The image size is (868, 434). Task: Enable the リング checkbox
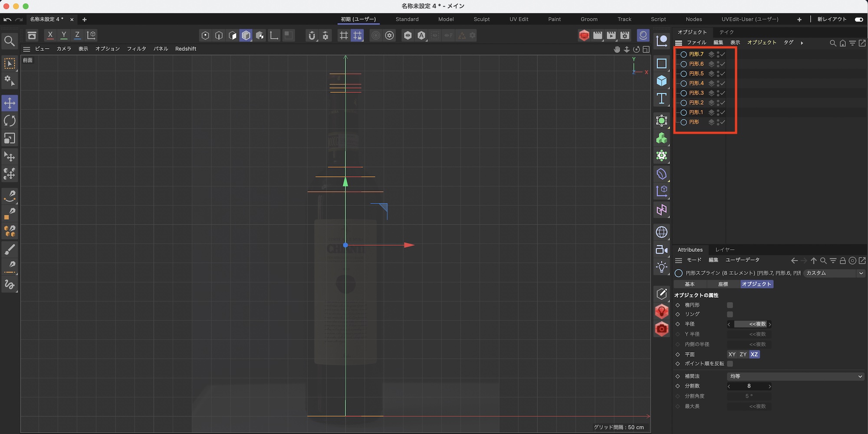tap(730, 314)
